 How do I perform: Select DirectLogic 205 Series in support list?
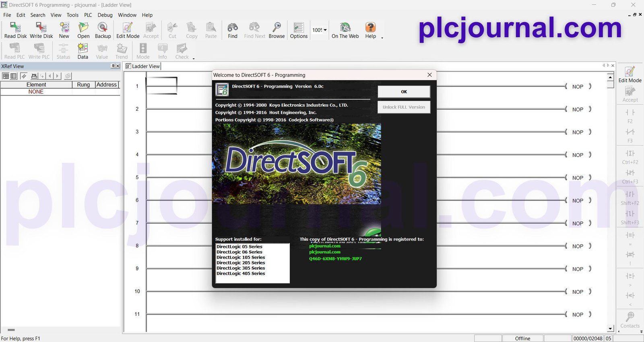click(241, 263)
